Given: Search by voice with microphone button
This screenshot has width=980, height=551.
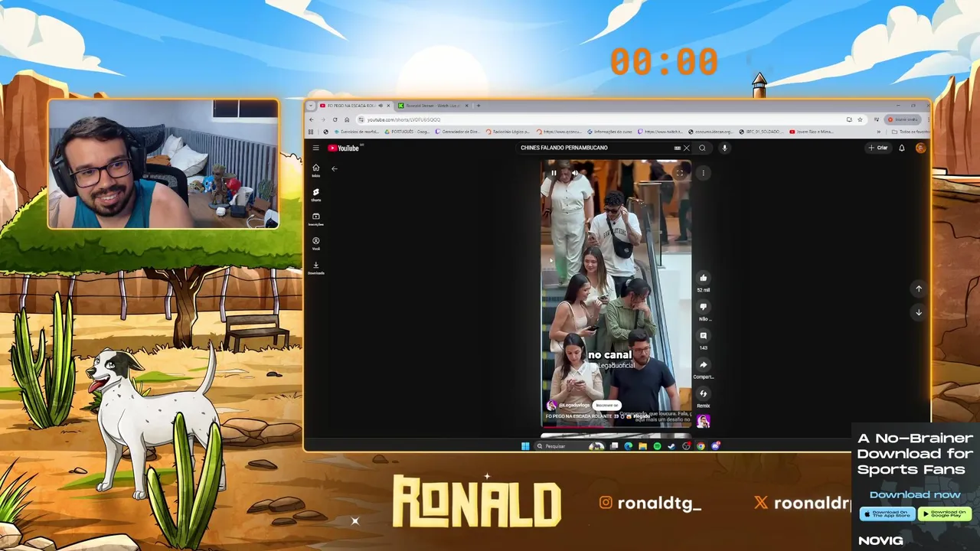Looking at the screenshot, I should point(724,148).
